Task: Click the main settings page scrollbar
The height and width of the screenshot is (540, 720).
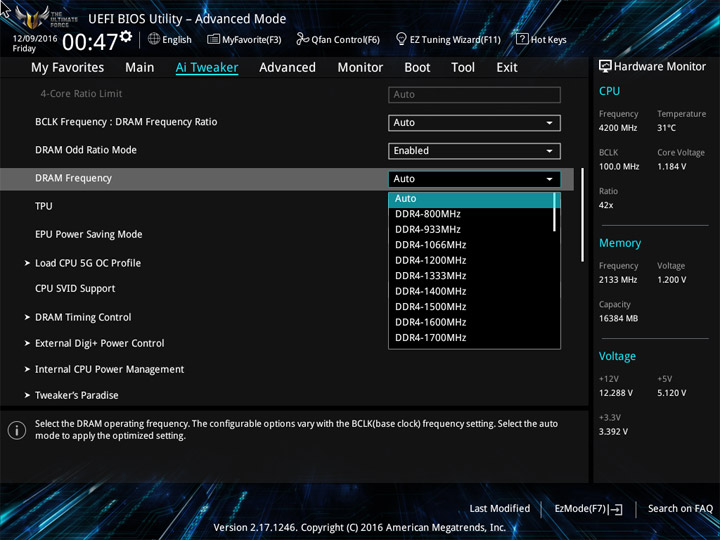Action: [x=582, y=215]
